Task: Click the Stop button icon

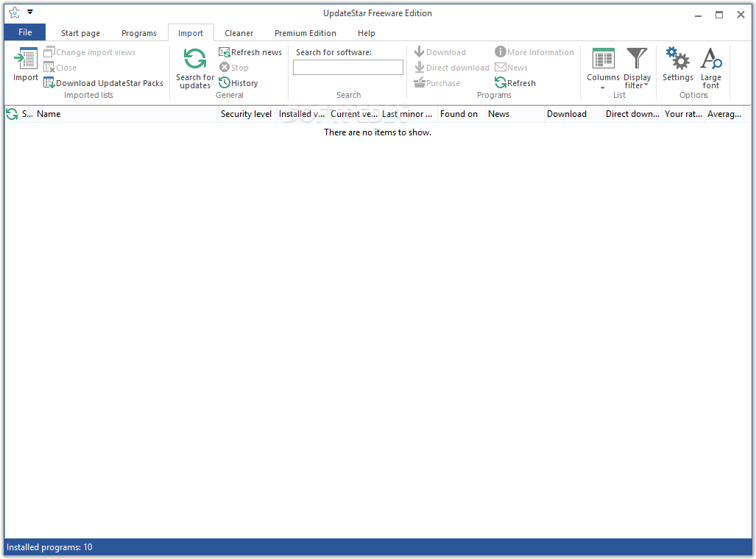Action: (x=225, y=68)
